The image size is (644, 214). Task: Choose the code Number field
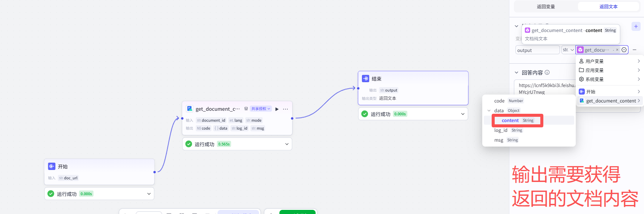tap(529, 101)
